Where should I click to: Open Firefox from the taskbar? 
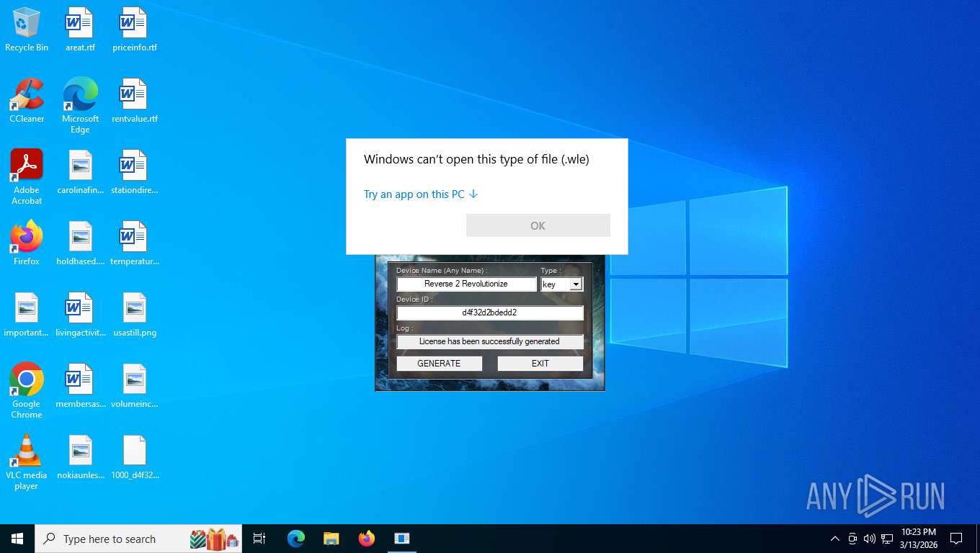367,539
